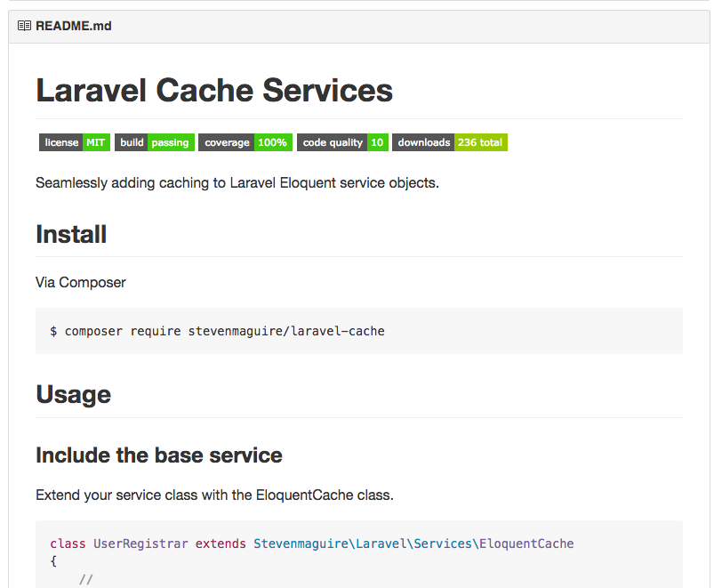
Task: Open the build passing badge
Action: pos(154,142)
